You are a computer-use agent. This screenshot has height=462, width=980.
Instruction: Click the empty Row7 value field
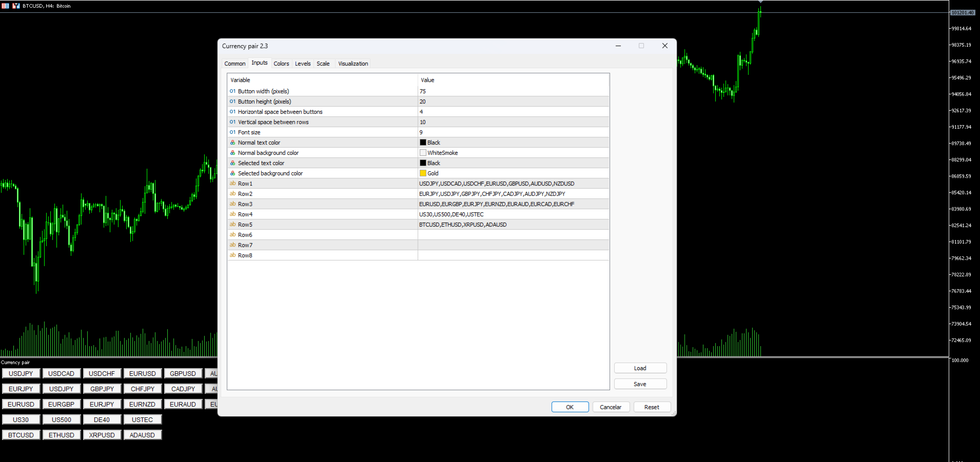pos(514,245)
